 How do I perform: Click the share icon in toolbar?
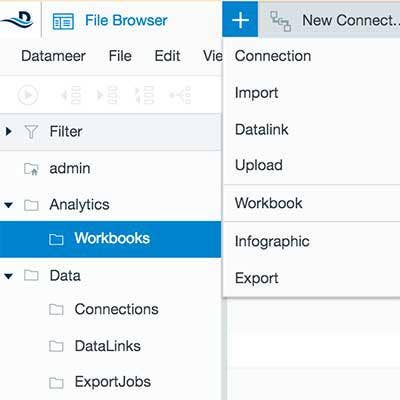tap(180, 95)
